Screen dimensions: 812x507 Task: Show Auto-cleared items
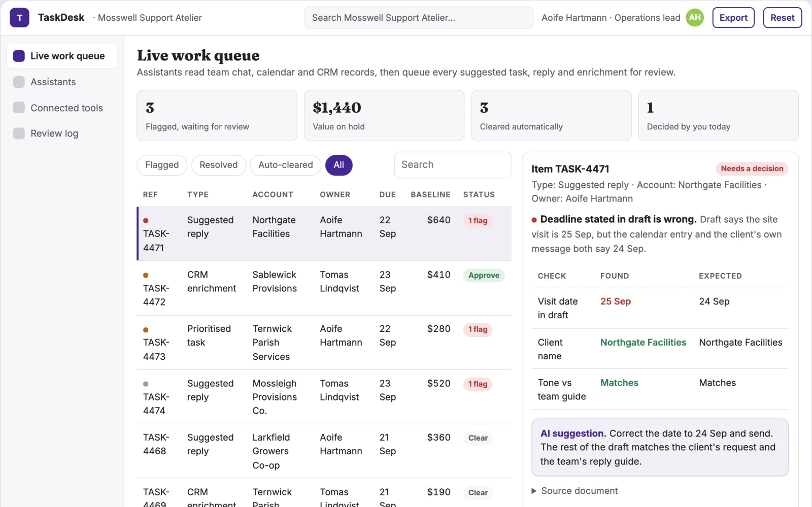(285, 165)
